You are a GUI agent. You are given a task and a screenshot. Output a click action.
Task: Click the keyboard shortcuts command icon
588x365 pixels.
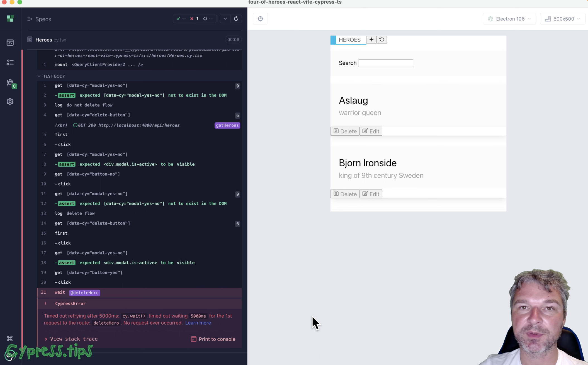coord(10,339)
